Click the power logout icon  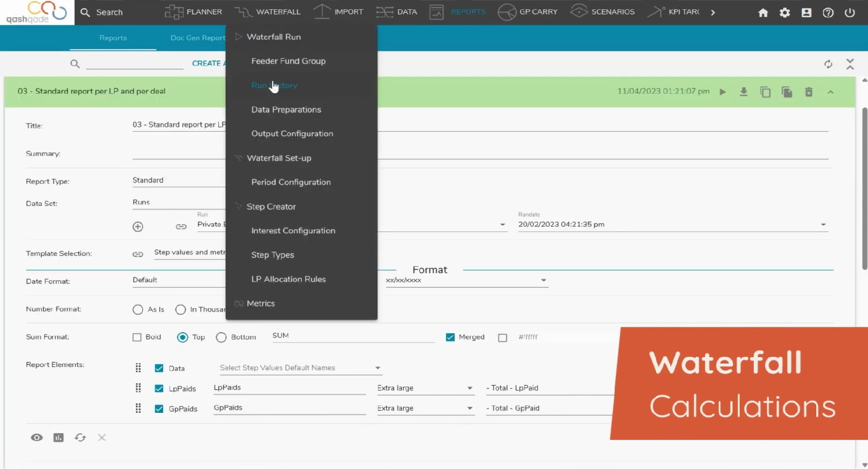click(850, 13)
